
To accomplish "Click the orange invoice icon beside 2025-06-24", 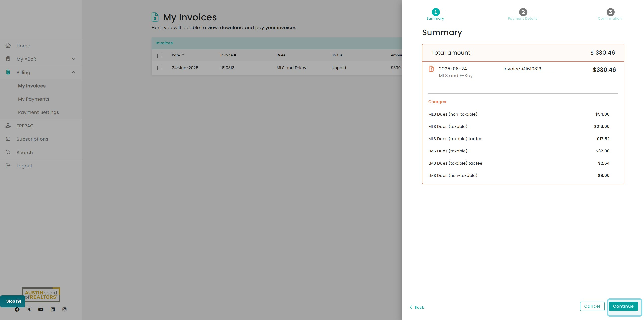I will pos(431,68).
